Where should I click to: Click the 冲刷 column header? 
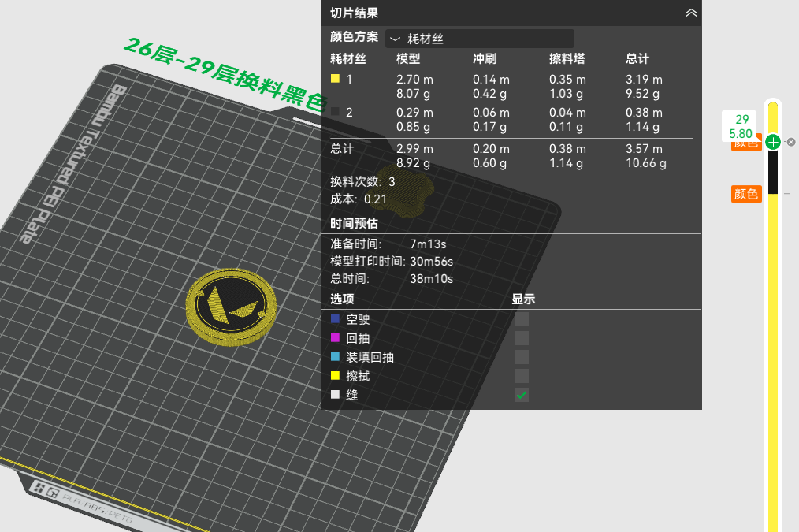tap(484, 58)
